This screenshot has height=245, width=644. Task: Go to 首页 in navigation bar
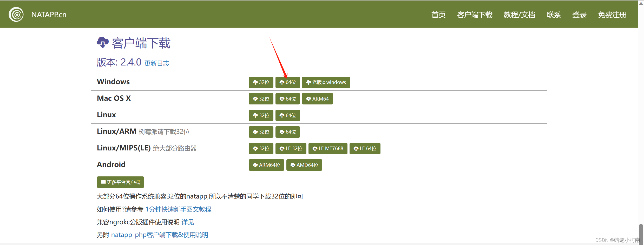point(438,15)
